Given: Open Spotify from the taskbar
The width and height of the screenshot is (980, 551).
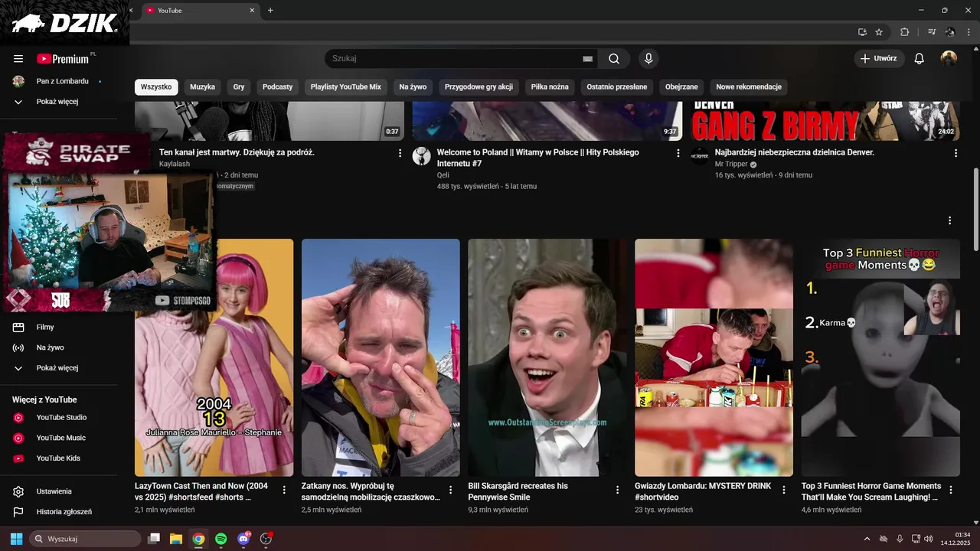Looking at the screenshot, I should click(x=220, y=539).
